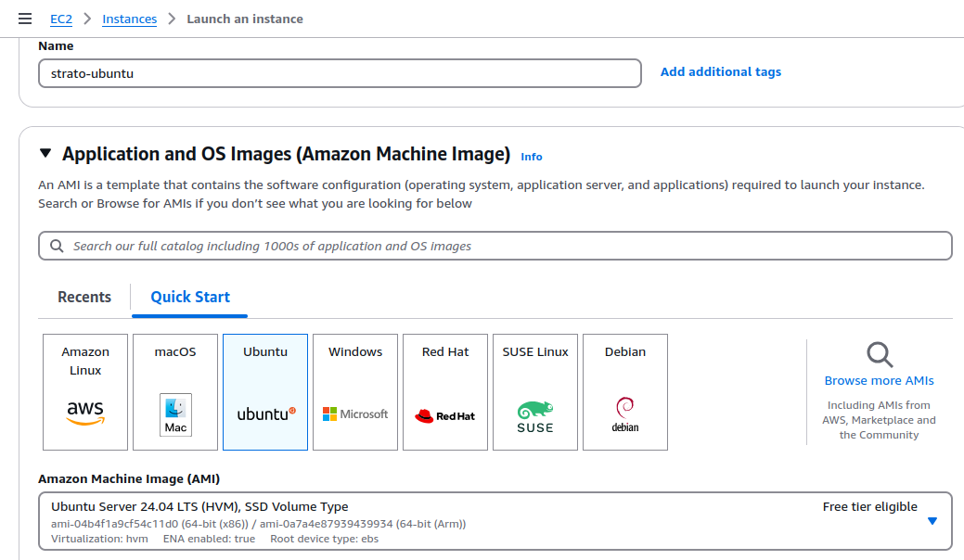Open the navigation hamburger menu

click(25, 18)
